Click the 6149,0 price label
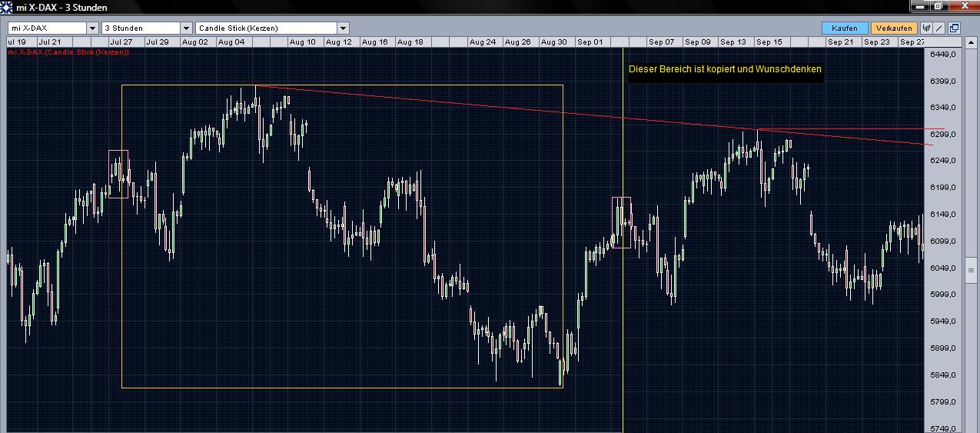This screenshot has height=433, width=980. (942, 215)
